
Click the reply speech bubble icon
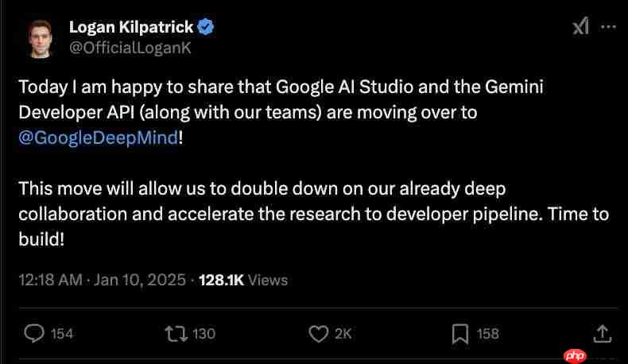point(34,333)
